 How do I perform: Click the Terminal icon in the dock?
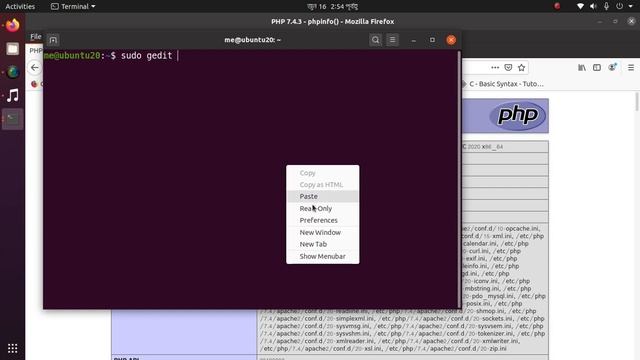click(13, 119)
